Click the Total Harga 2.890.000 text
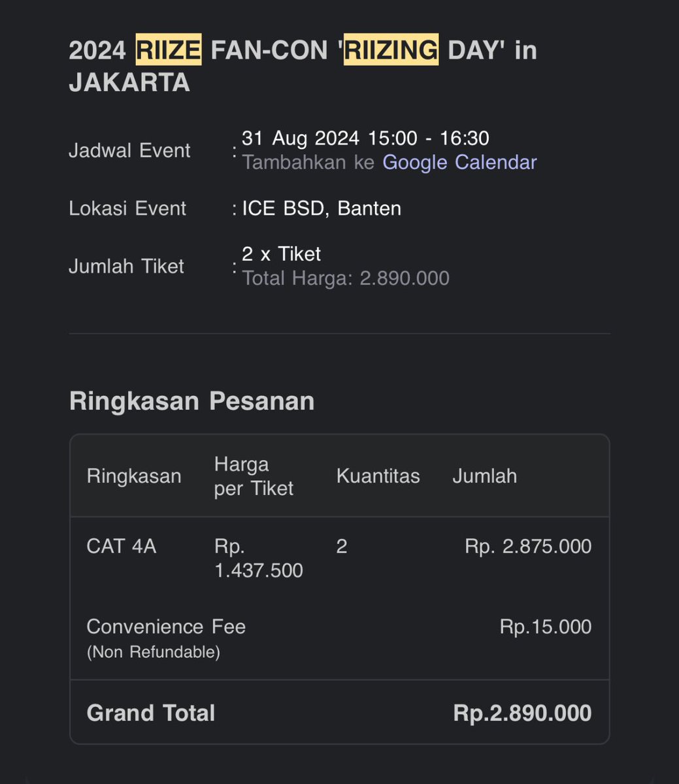The width and height of the screenshot is (679, 784). click(346, 278)
